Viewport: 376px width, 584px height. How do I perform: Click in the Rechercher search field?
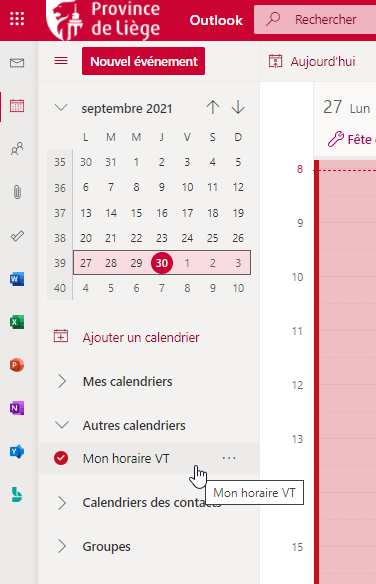(x=315, y=19)
